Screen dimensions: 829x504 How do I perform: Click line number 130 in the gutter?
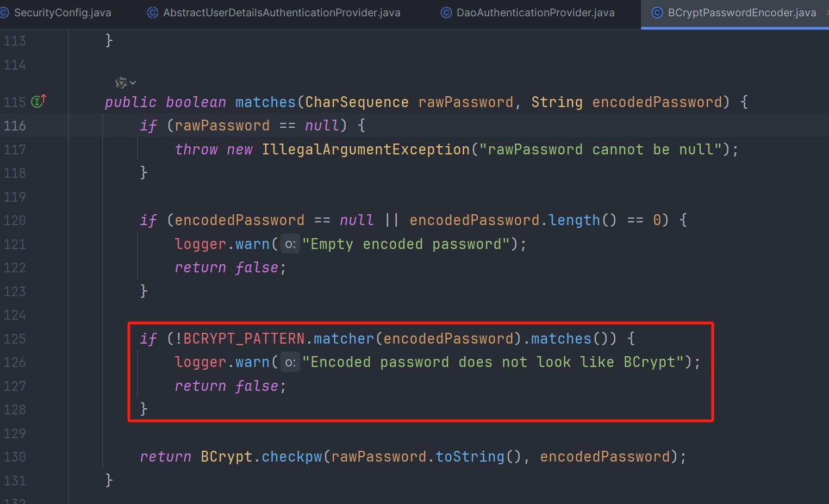15,457
